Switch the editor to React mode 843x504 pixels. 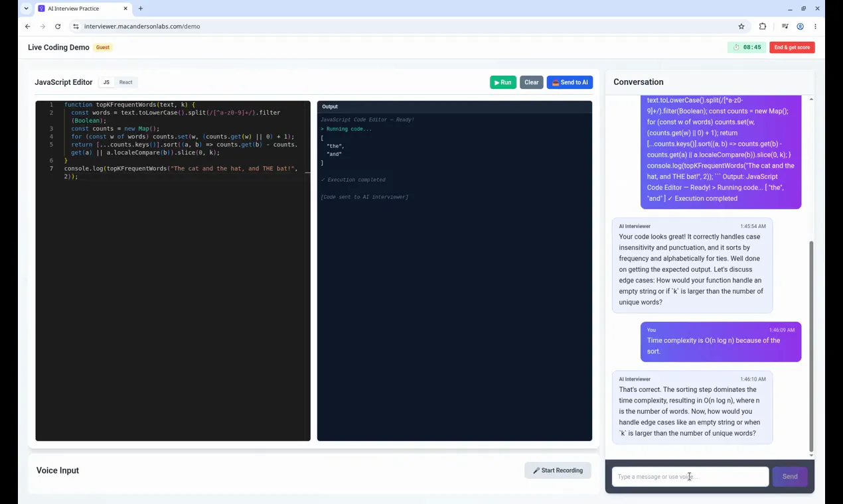click(x=125, y=82)
